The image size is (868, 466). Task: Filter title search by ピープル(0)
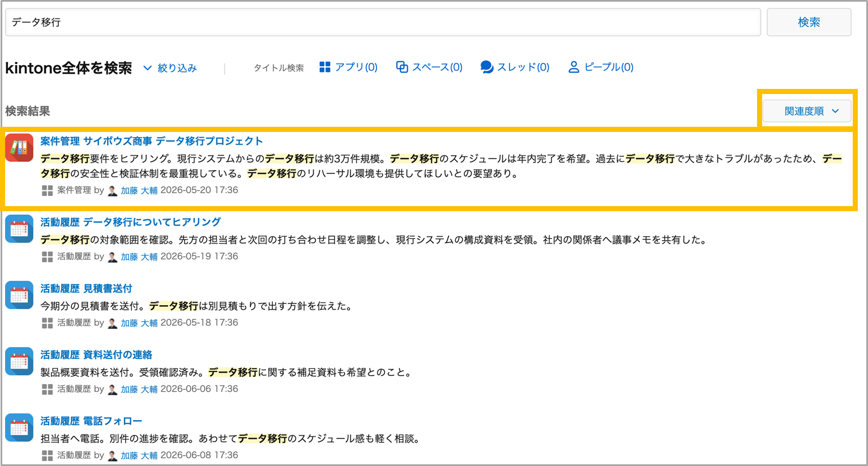point(601,67)
